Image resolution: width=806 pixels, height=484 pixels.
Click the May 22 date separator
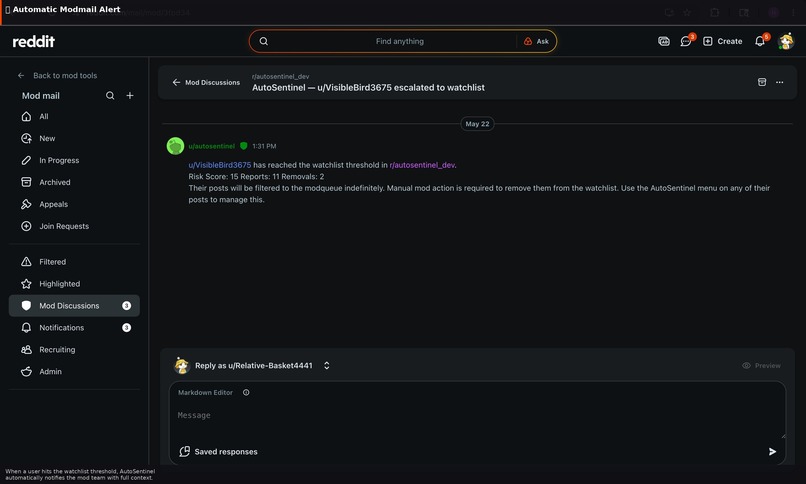coord(478,124)
